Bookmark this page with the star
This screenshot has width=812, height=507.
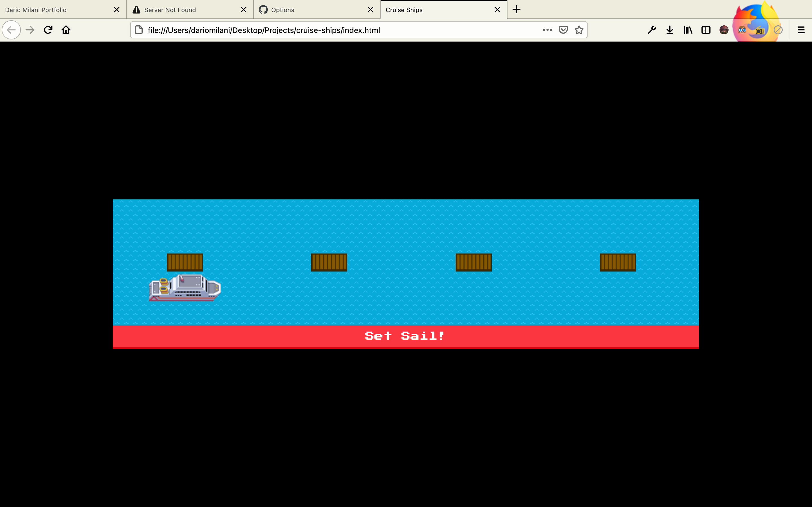(579, 30)
